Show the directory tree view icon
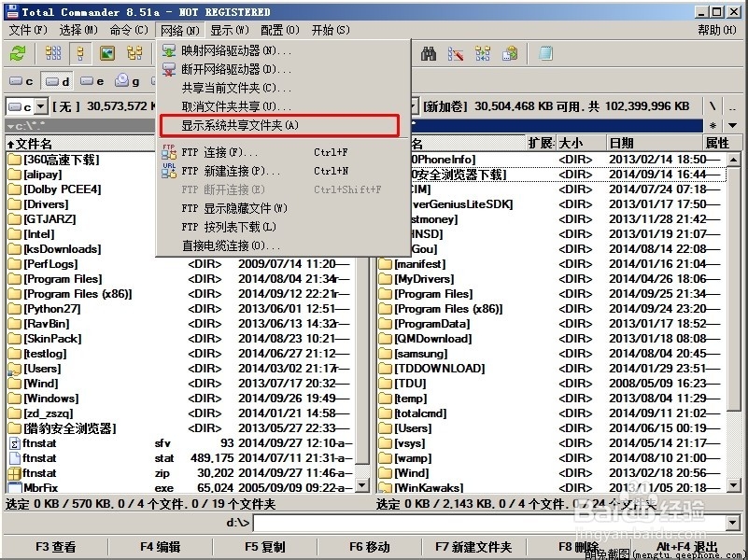The height and width of the screenshot is (560, 748). point(134,53)
